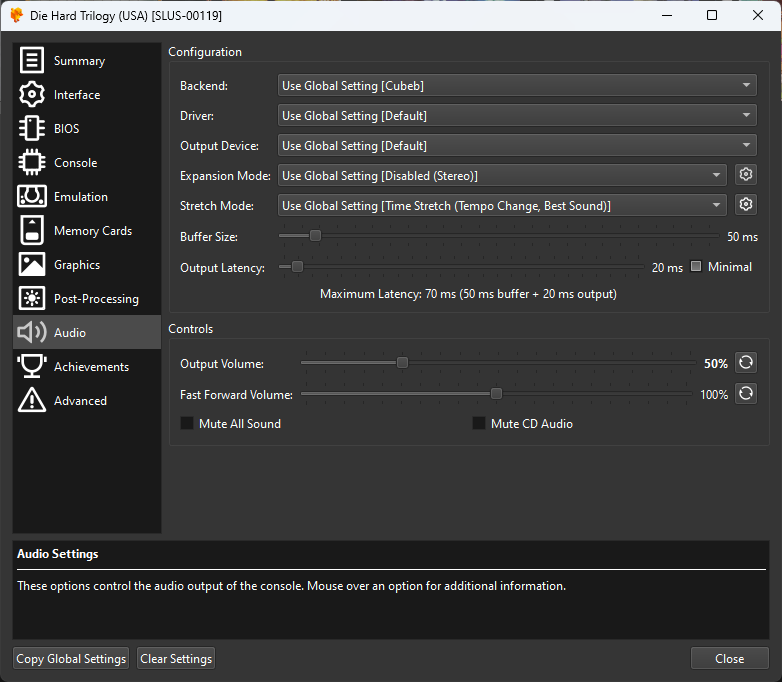Click the Achievements trophy icon in sidebar
The image size is (782, 682).
(x=32, y=366)
